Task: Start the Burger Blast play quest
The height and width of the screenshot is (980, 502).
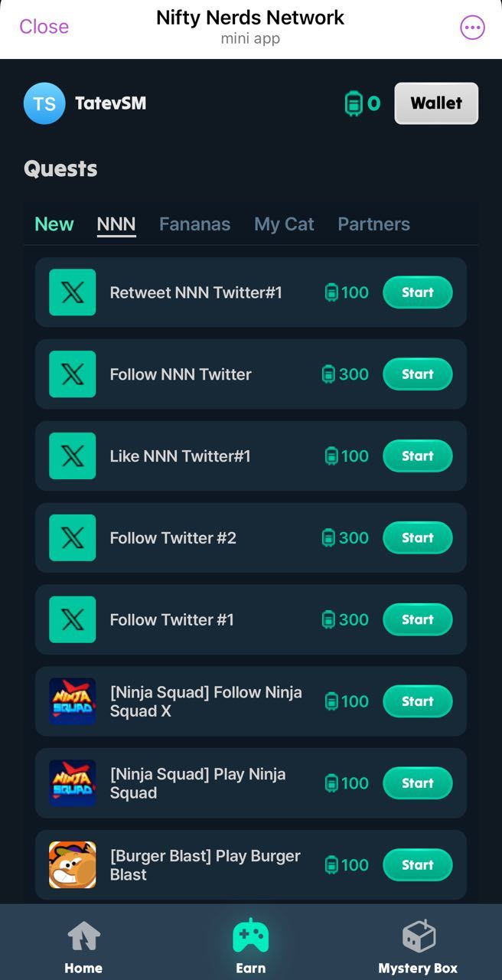Action: pyautogui.click(x=417, y=864)
